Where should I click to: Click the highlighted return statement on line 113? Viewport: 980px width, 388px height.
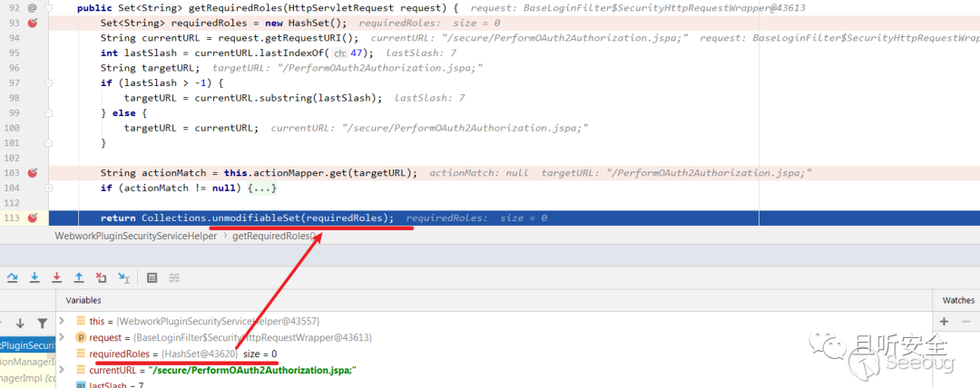[247, 218]
